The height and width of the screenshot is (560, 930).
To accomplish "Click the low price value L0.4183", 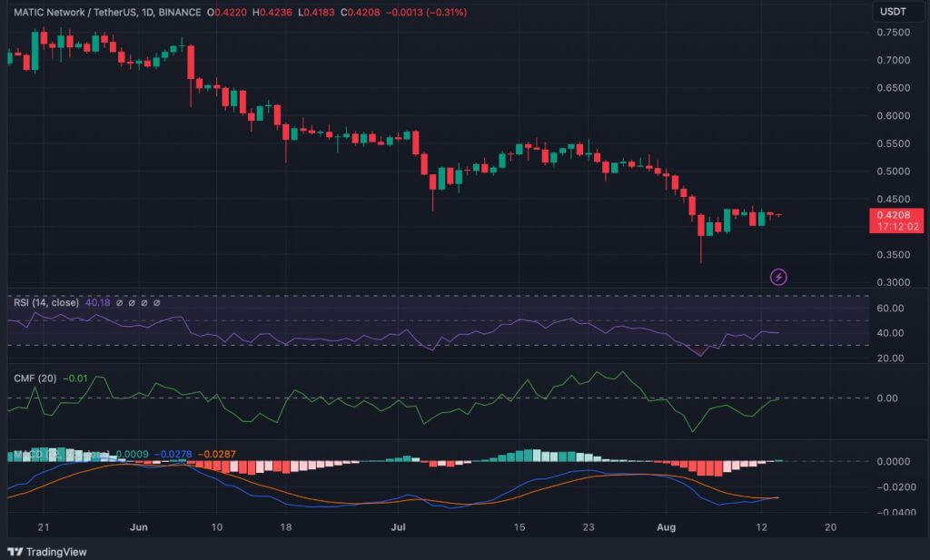I will click(x=317, y=12).
